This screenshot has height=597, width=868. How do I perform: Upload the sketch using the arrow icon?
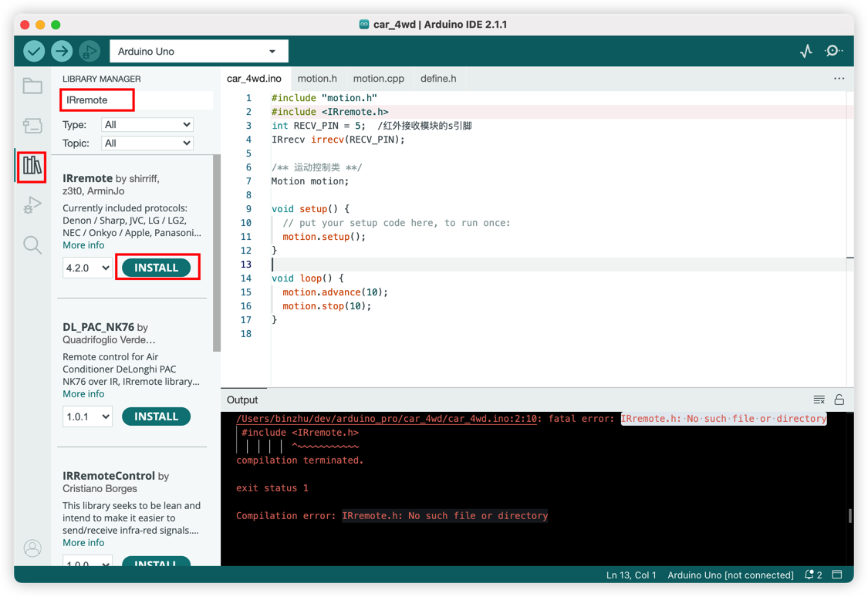pyautogui.click(x=62, y=50)
